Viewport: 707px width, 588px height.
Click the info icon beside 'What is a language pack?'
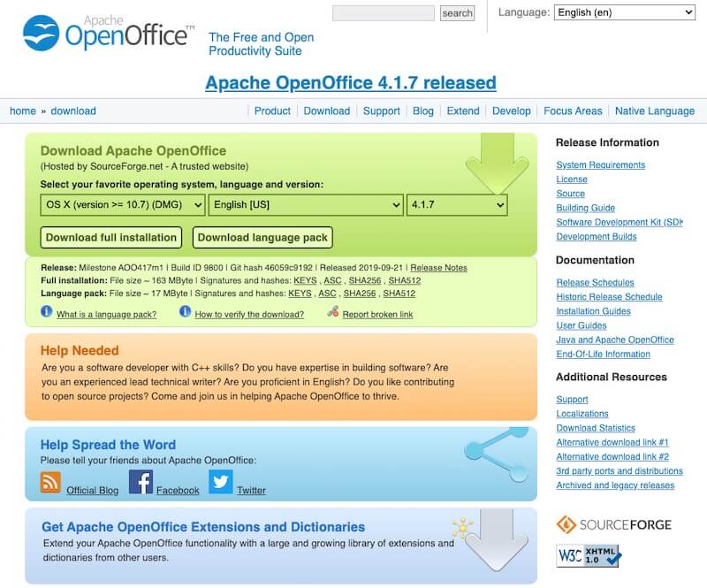(47, 311)
